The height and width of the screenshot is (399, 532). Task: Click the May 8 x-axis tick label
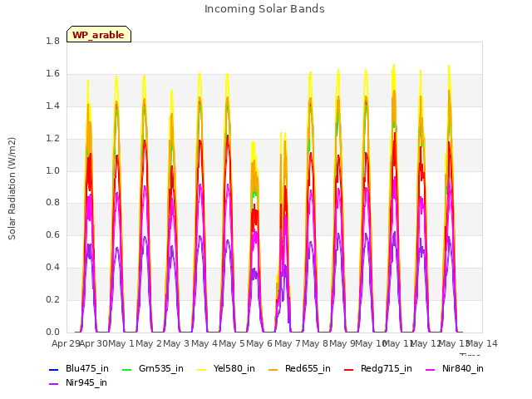pyautogui.click(x=315, y=343)
